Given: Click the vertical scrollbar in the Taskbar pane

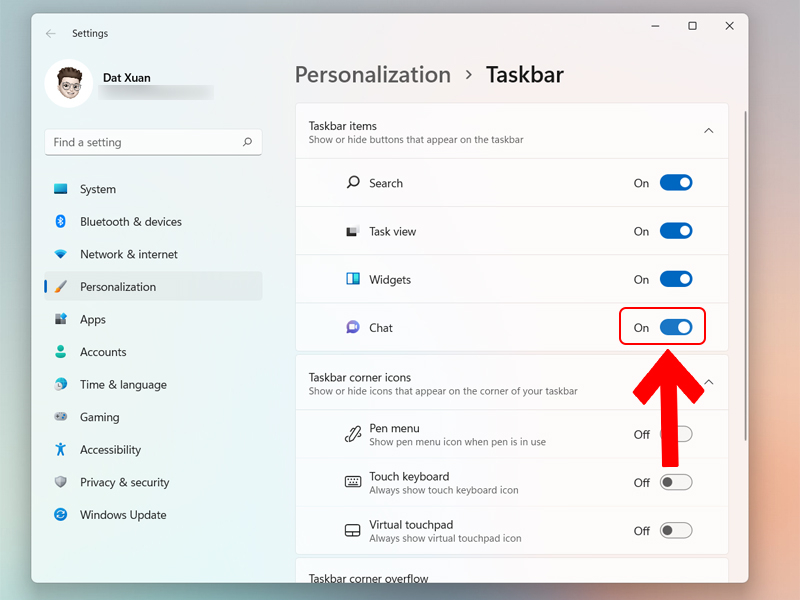Looking at the screenshot, I should pos(745,276).
